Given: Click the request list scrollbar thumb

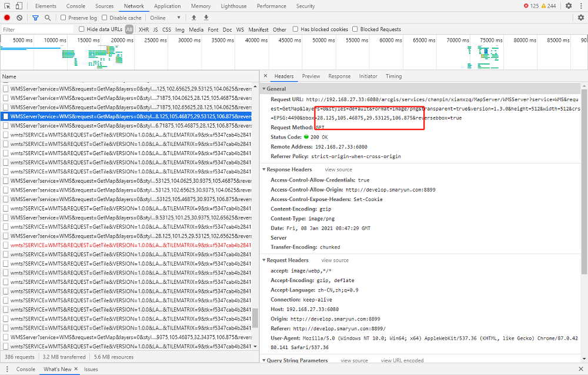Looking at the screenshot, I should pos(255,318).
